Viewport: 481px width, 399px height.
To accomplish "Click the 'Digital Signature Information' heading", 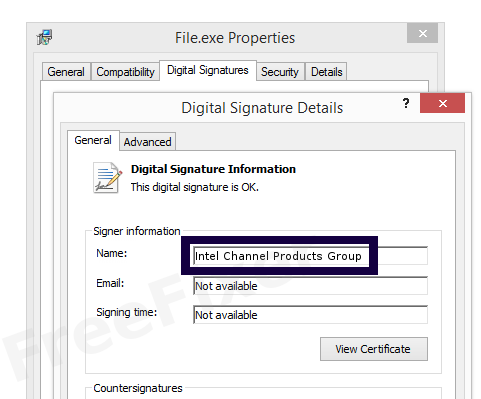I will 213,169.
